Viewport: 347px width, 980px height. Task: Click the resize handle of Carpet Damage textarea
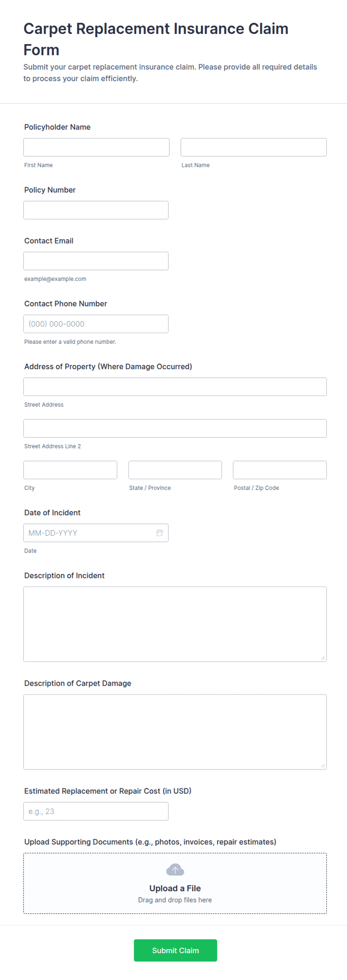pyautogui.click(x=323, y=766)
